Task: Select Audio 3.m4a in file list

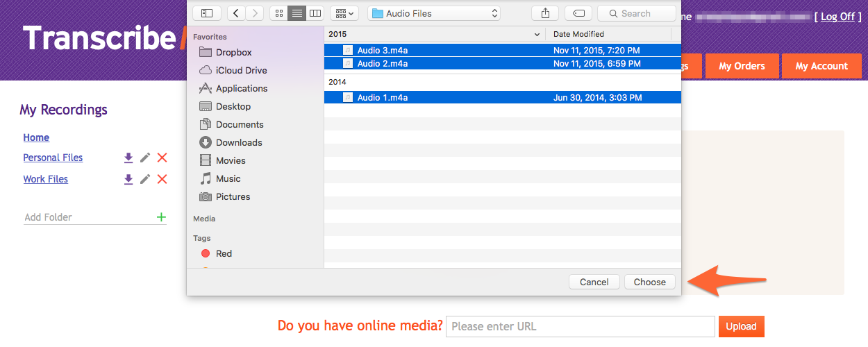Action: point(382,50)
